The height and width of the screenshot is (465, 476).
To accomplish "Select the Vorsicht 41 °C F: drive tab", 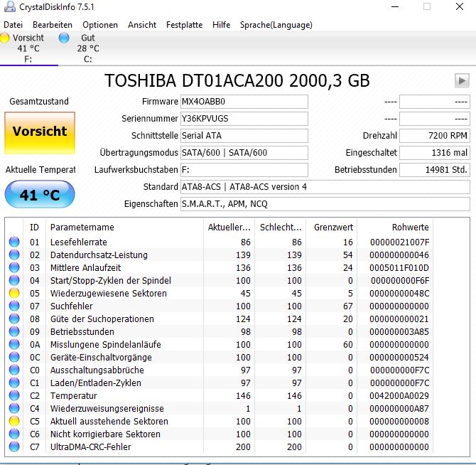I will (x=28, y=48).
